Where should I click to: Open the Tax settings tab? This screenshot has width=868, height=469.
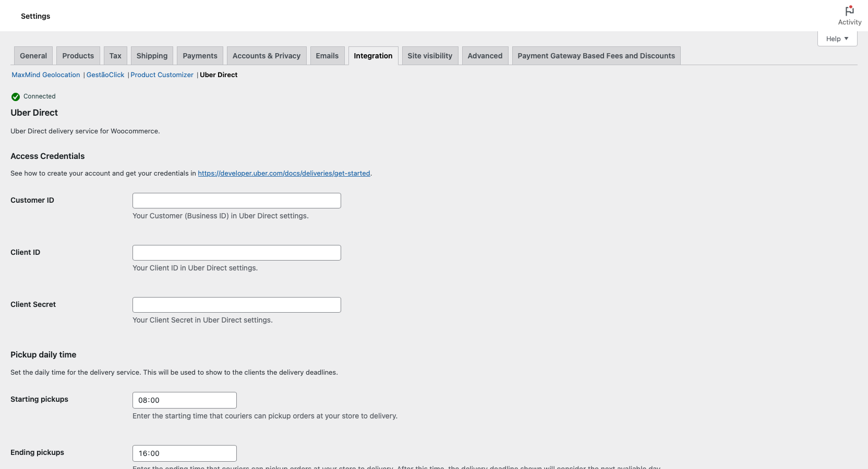click(115, 55)
